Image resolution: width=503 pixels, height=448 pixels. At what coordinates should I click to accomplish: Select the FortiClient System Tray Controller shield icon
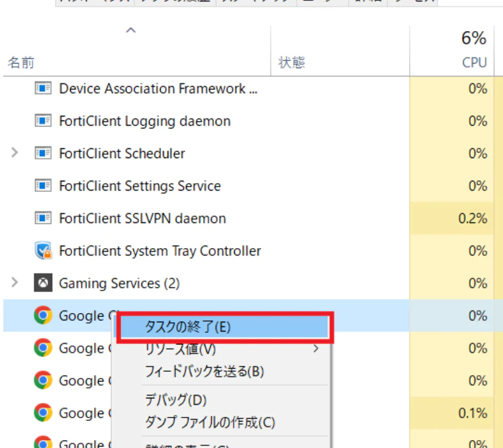tap(43, 250)
